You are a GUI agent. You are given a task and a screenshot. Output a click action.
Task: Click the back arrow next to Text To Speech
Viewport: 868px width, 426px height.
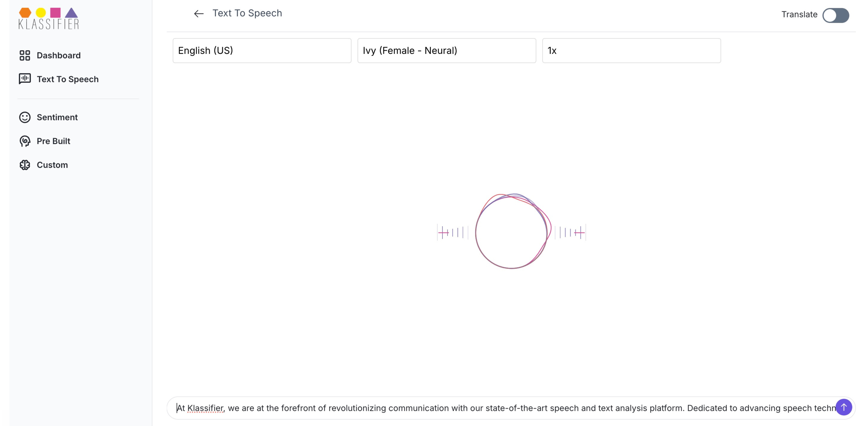[x=198, y=13]
